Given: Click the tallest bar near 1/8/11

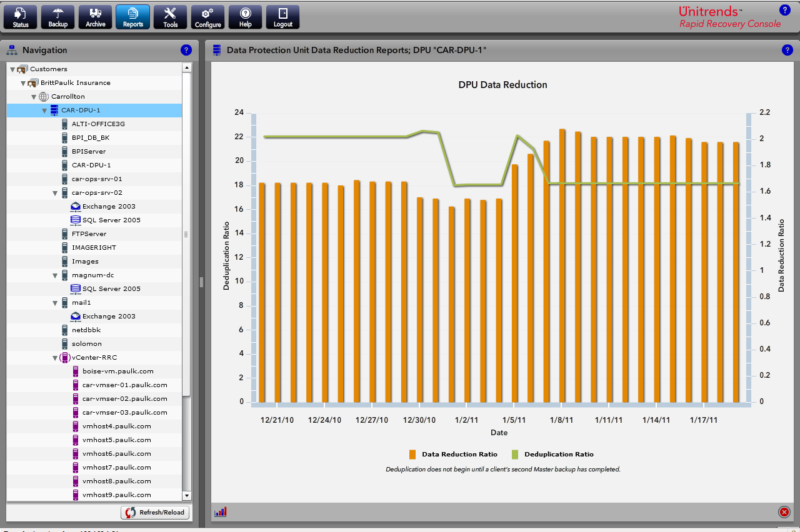Looking at the screenshot, I should tap(562, 266).
